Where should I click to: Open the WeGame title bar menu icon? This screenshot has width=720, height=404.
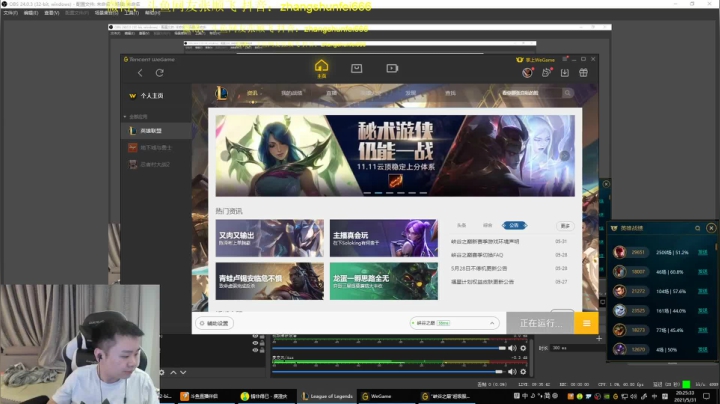[565, 59]
